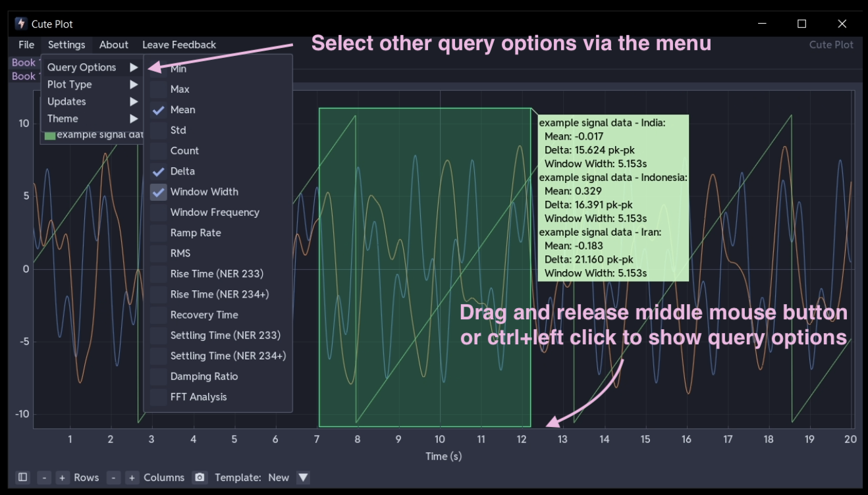Image resolution: width=868 pixels, height=495 pixels.
Task: Expand the Theme submenu
Action: [92, 118]
